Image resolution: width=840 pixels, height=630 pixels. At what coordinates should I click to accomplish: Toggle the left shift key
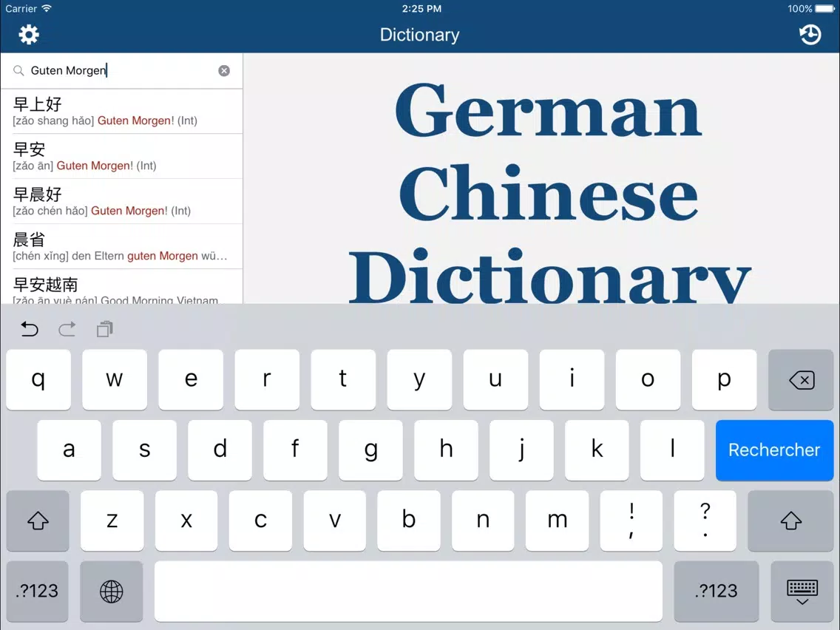(x=38, y=520)
